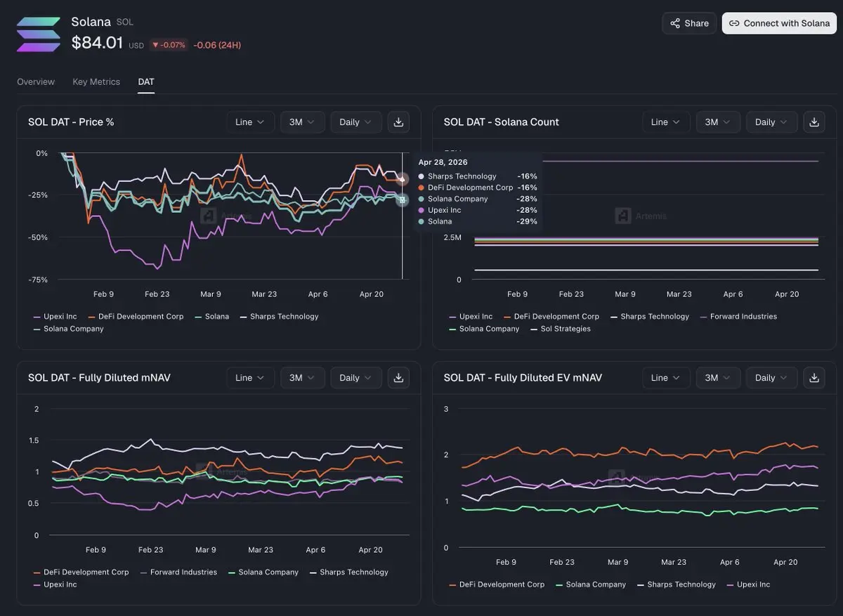Open Line dropdown in Solana Count chart
The width and height of the screenshot is (843, 616).
pos(666,122)
